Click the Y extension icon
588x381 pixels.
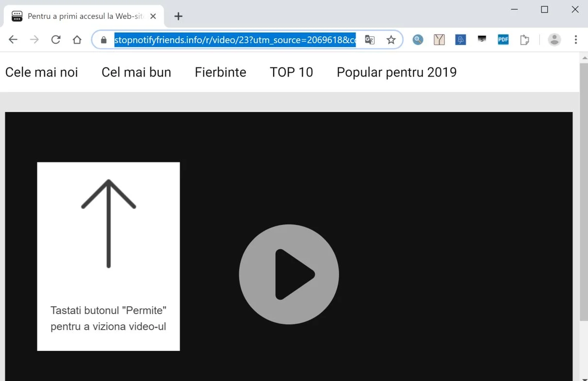(439, 40)
